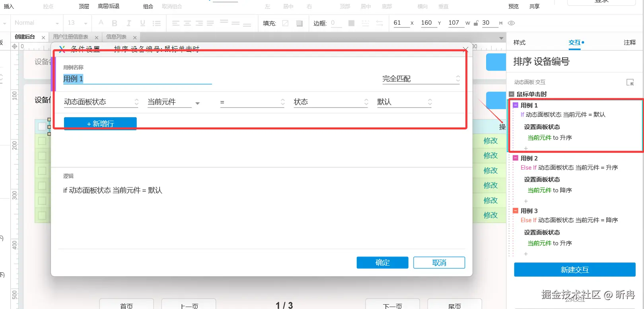Click the fill color none swatch
This screenshot has width=644, height=309.
285,23
